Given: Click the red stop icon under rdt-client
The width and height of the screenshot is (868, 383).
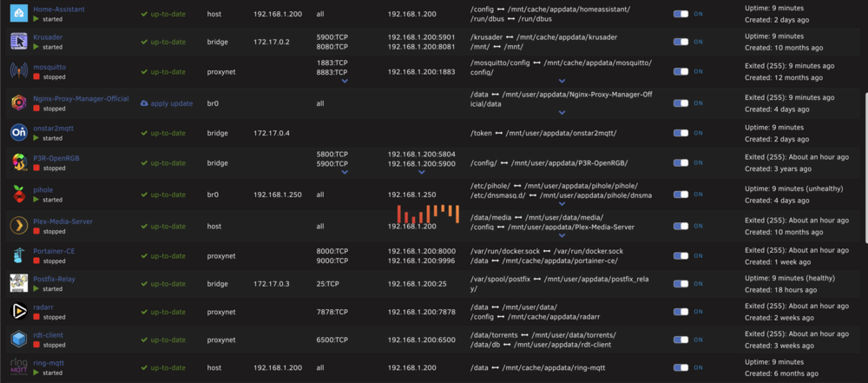Looking at the screenshot, I should click(x=36, y=345).
